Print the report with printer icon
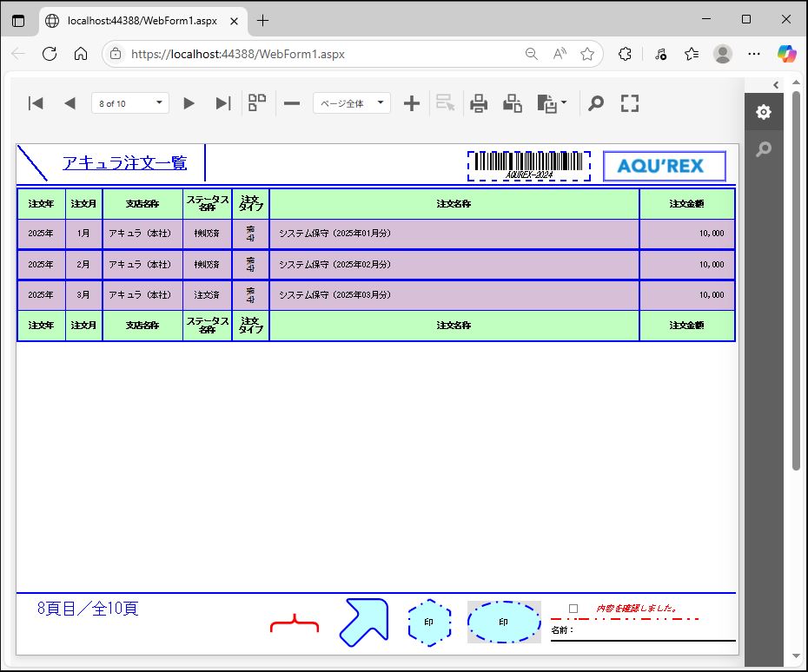The width and height of the screenshot is (808, 672). (479, 103)
